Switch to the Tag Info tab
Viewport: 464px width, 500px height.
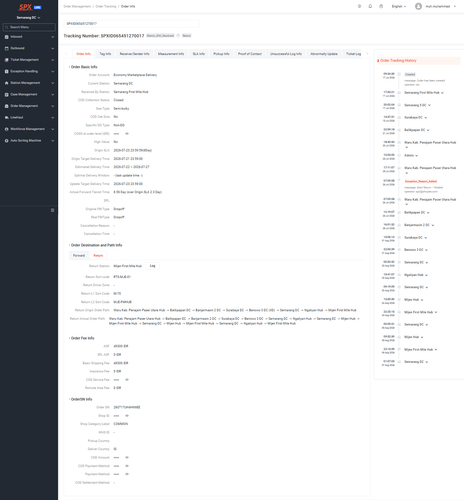(x=105, y=54)
